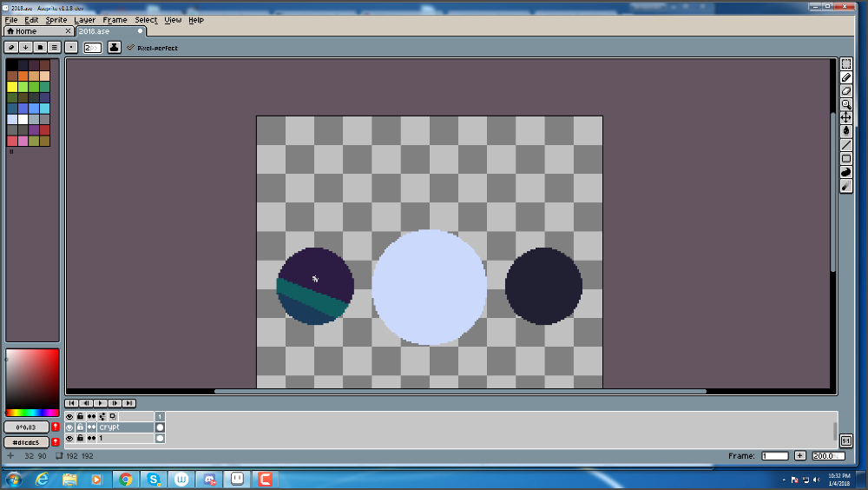This screenshot has height=490, width=868.
Task: Pick the yellow palette swatch
Action: tap(12, 87)
